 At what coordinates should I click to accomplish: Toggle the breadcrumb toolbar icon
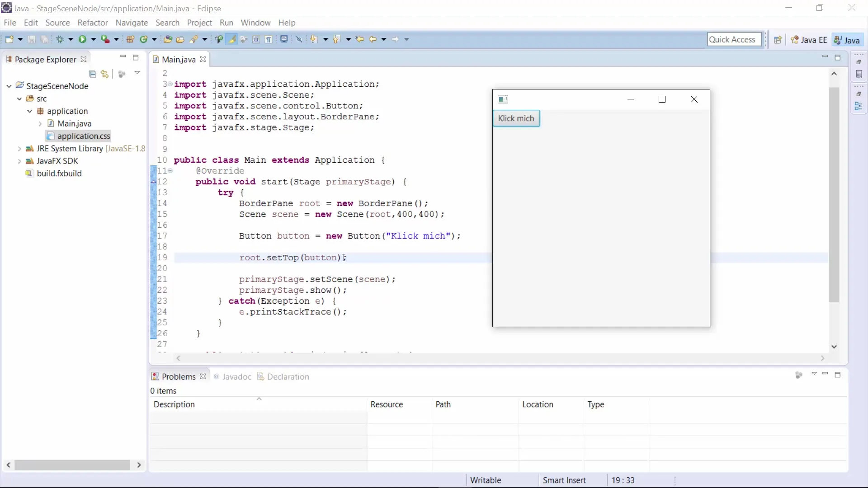pos(219,39)
